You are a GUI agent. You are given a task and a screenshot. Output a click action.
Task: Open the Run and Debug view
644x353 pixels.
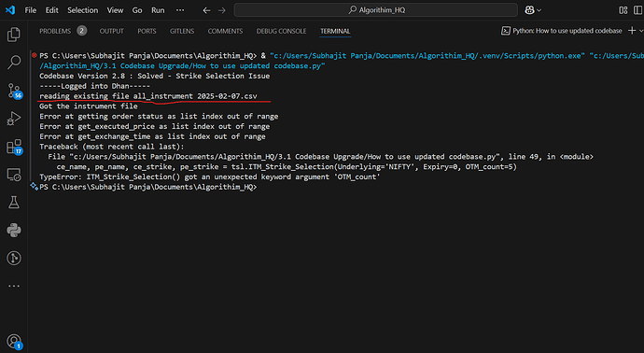(x=14, y=119)
